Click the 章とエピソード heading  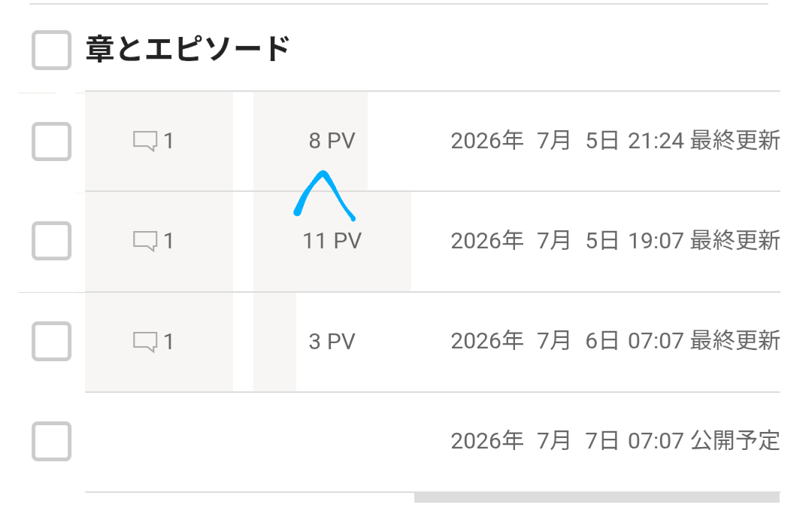click(187, 49)
